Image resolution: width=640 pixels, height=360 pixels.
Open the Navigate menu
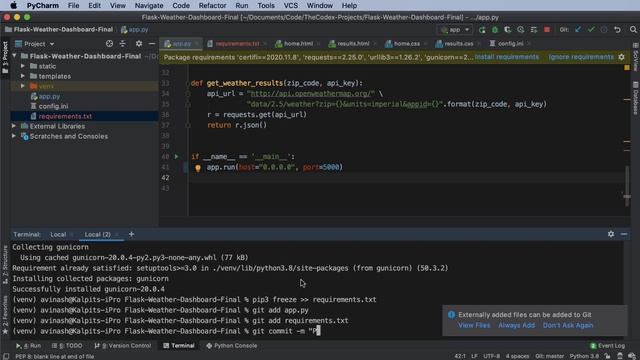tap(149, 6)
